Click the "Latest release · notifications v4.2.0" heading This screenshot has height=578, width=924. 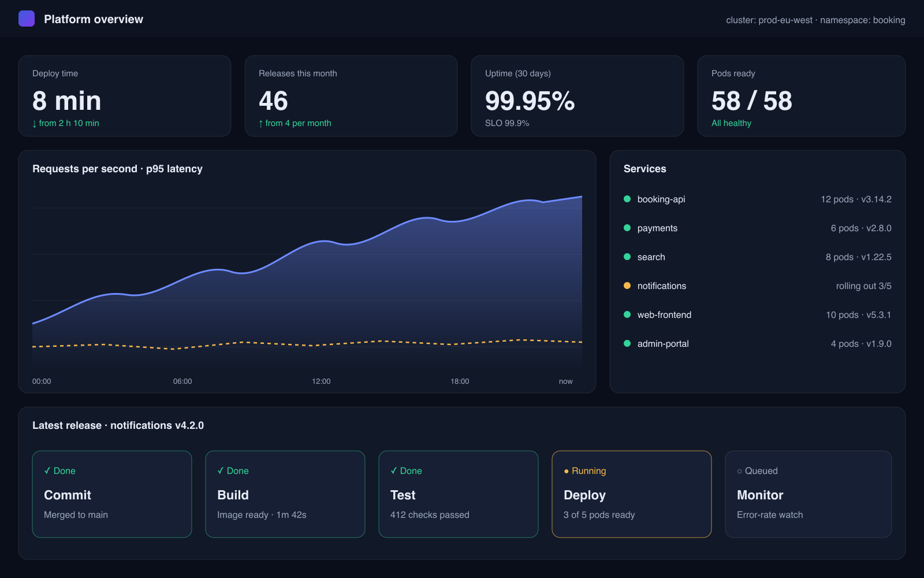[118, 425]
